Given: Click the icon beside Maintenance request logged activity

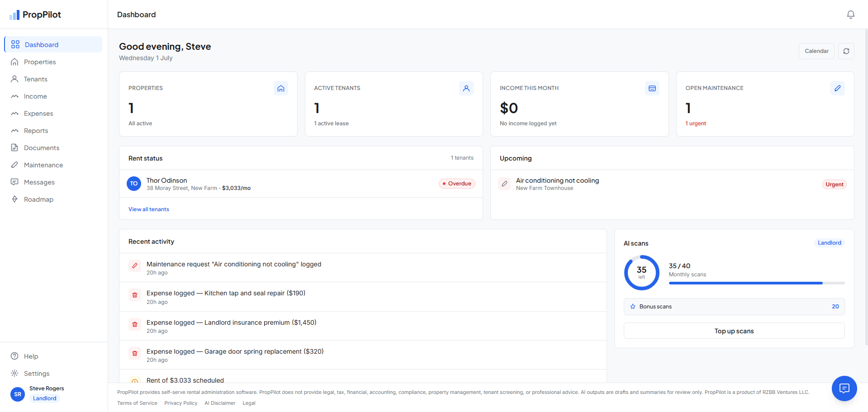Looking at the screenshot, I should point(135,266).
